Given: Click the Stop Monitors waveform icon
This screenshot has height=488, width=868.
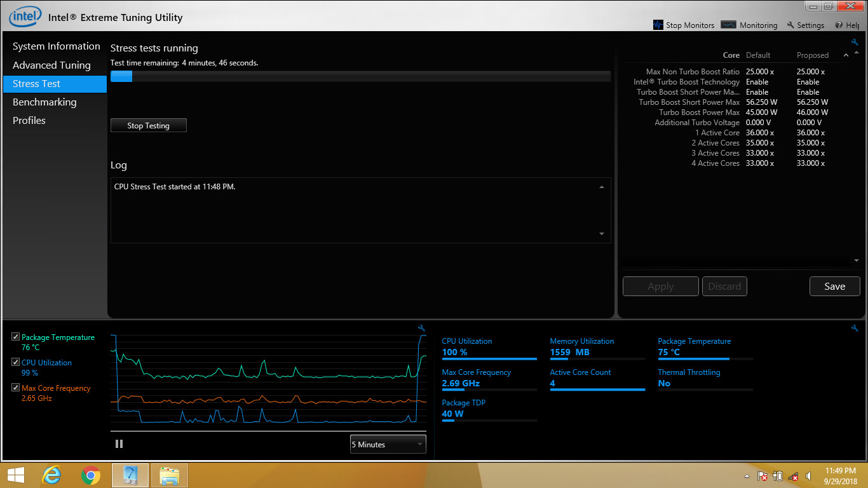Looking at the screenshot, I should pyautogui.click(x=658, y=25).
